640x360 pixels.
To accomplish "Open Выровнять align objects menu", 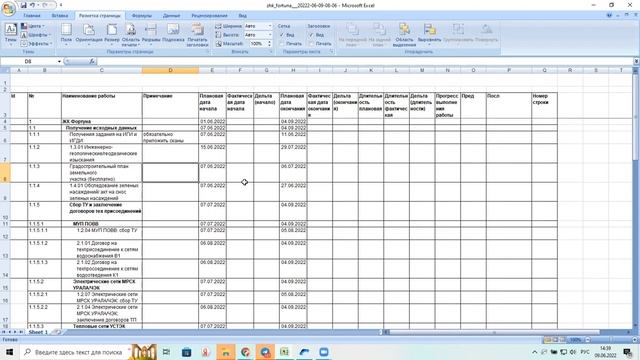I will click(x=429, y=34).
